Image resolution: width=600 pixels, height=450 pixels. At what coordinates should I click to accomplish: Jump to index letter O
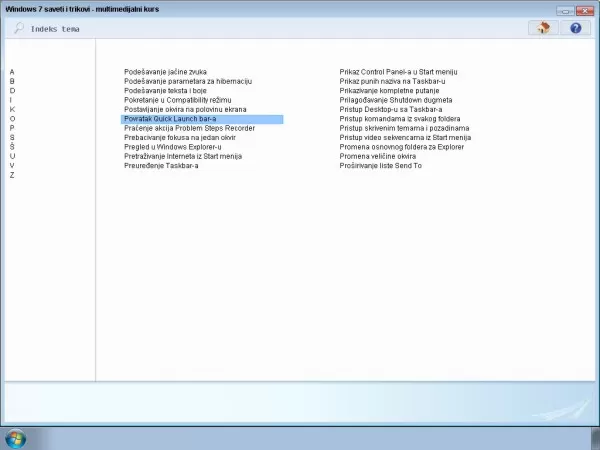pyautogui.click(x=12, y=119)
